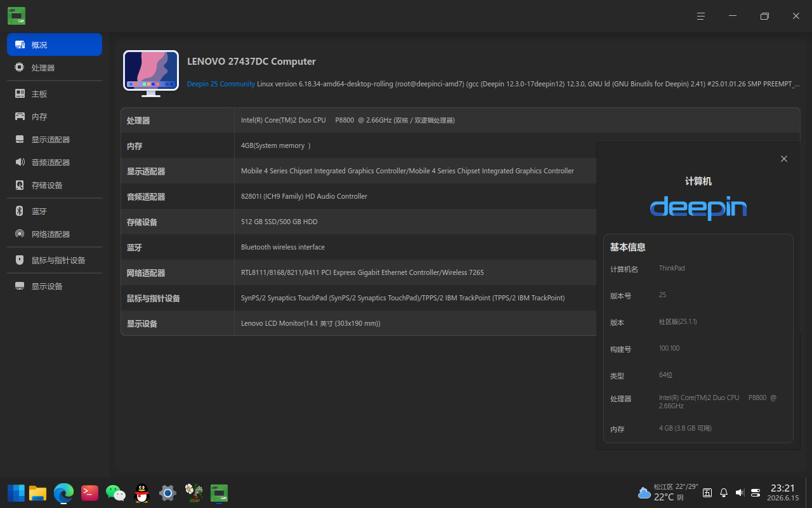Image resolution: width=812 pixels, height=508 pixels.
Task: Open the input method keyboard tray icon
Action: tap(707, 492)
